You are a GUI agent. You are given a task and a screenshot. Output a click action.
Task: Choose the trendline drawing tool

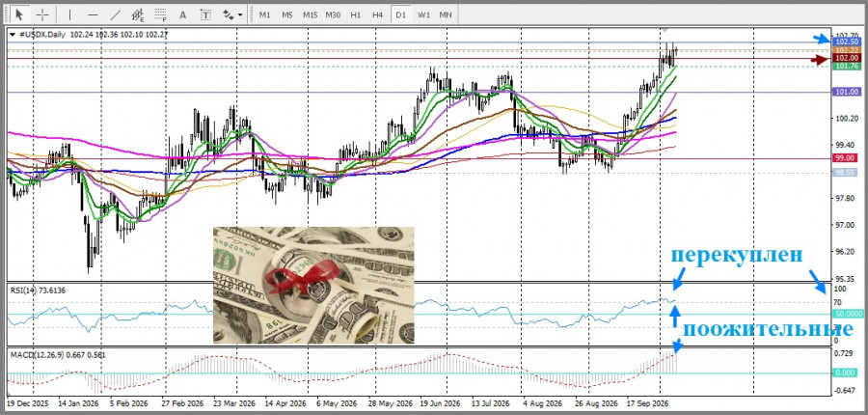pyautogui.click(x=115, y=15)
